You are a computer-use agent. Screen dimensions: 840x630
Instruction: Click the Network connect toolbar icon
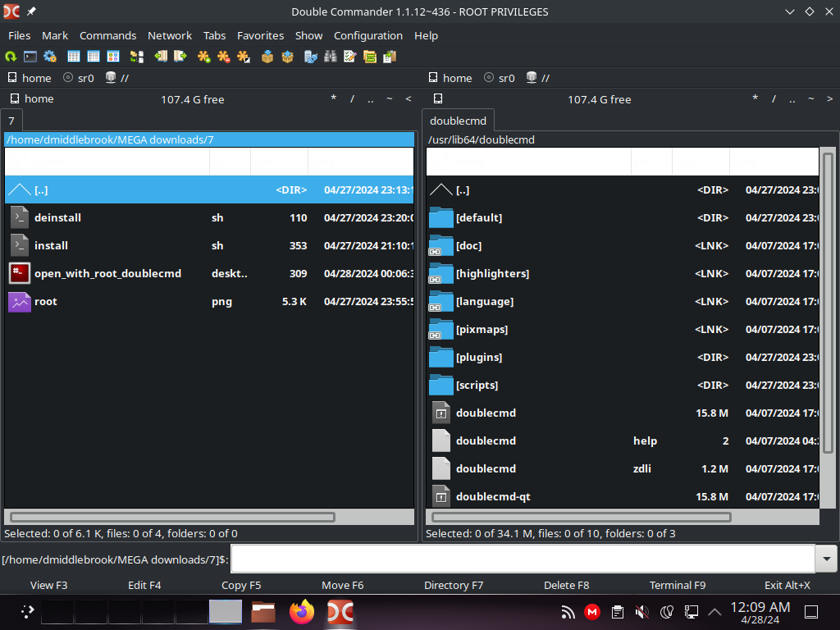coord(311,57)
